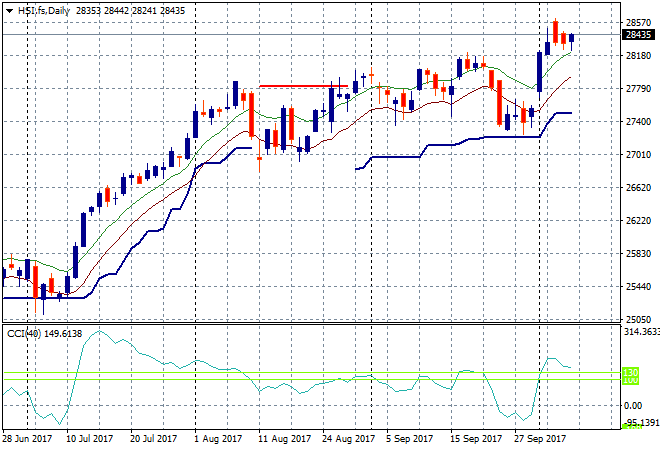Click the 20 Jul 2017 date label
The image size is (660, 450).
point(153,439)
